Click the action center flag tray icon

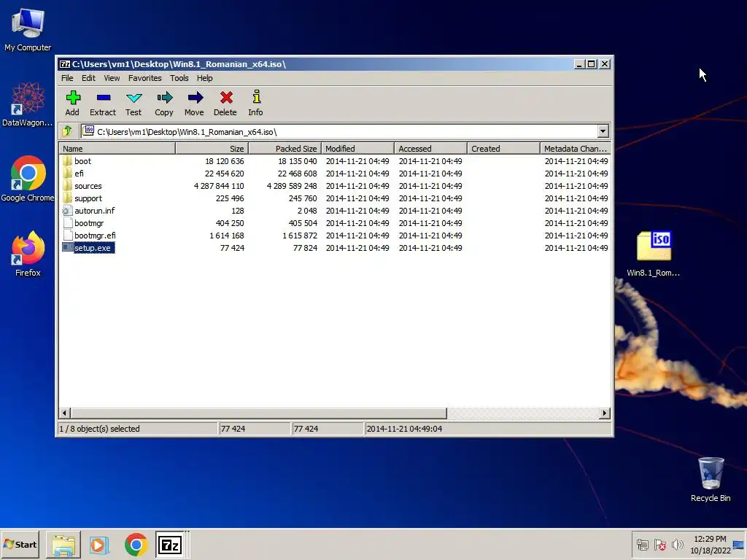click(x=659, y=544)
